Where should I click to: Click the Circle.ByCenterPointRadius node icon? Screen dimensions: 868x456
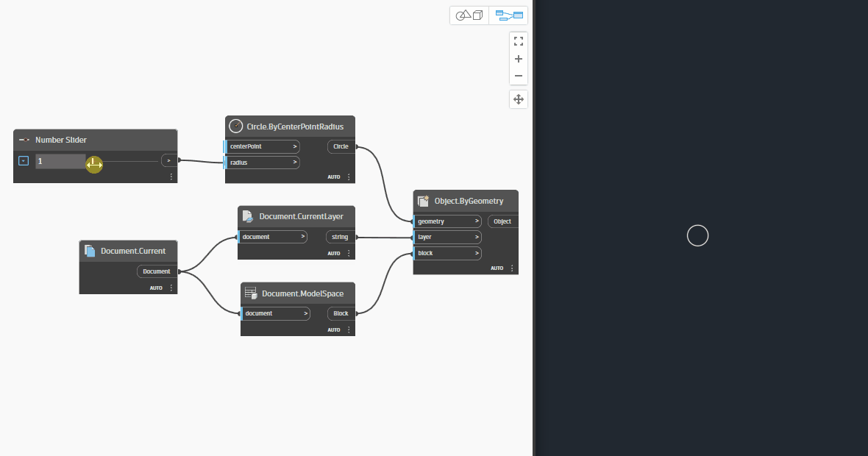pos(236,126)
